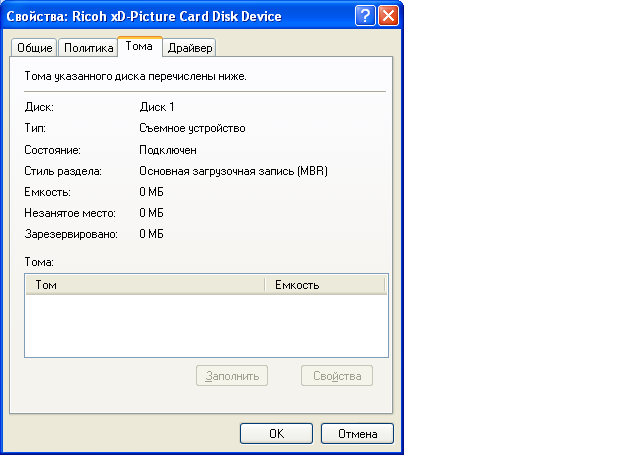Image resolution: width=640 pixels, height=455 pixels.
Task: Click the 'Емкость:' field label
Action: pyautogui.click(x=47, y=192)
